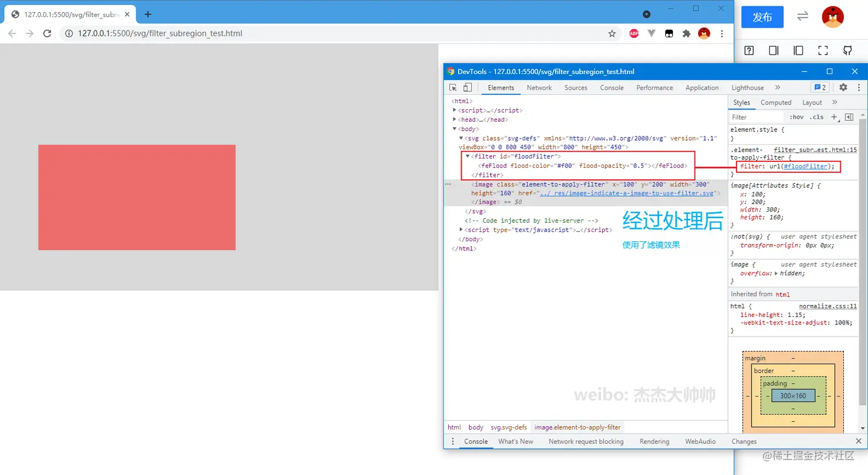Close the filter_subregion browser tab

coord(127,14)
